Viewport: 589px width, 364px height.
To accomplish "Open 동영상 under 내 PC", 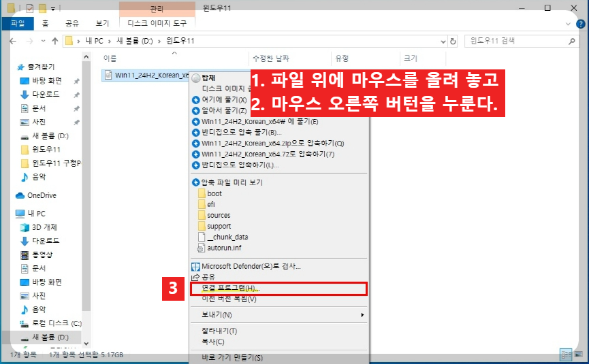I will pyautogui.click(x=42, y=254).
